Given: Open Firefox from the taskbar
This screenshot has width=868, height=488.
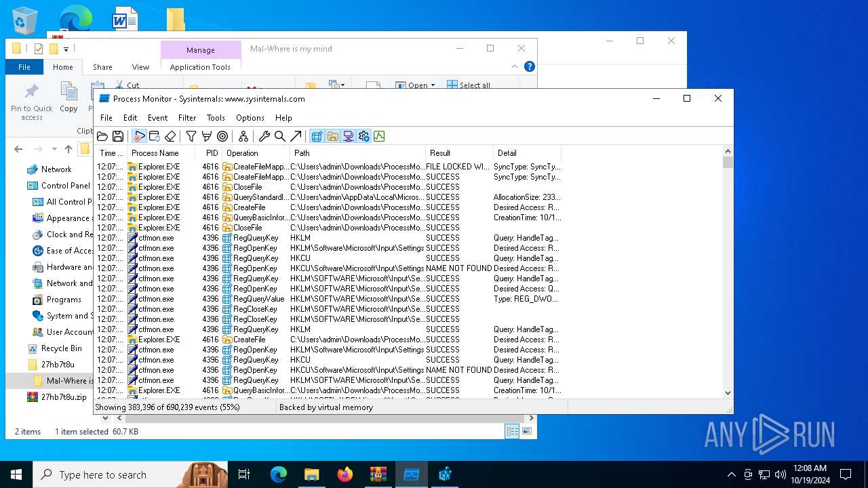Looking at the screenshot, I should (345, 474).
